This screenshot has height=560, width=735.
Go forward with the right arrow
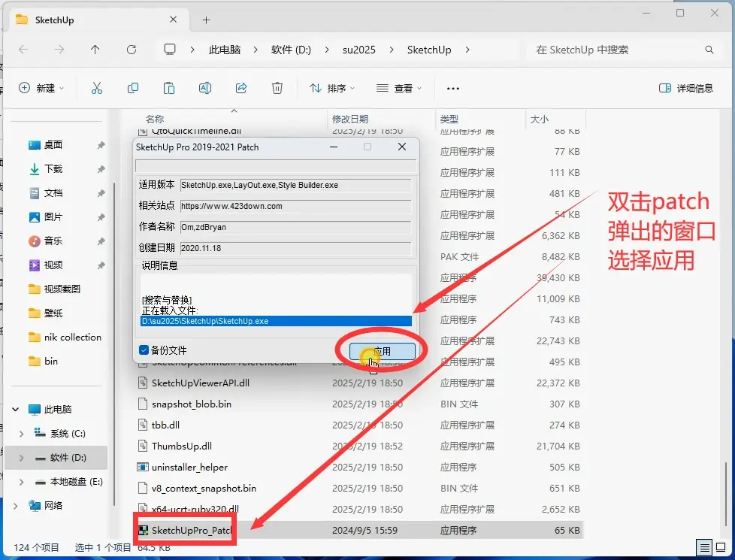pos(59,50)
